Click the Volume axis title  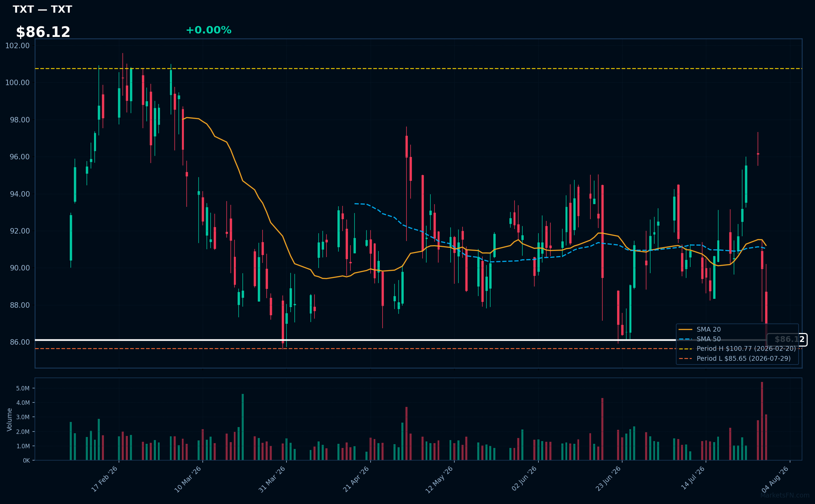click(9, 420)
